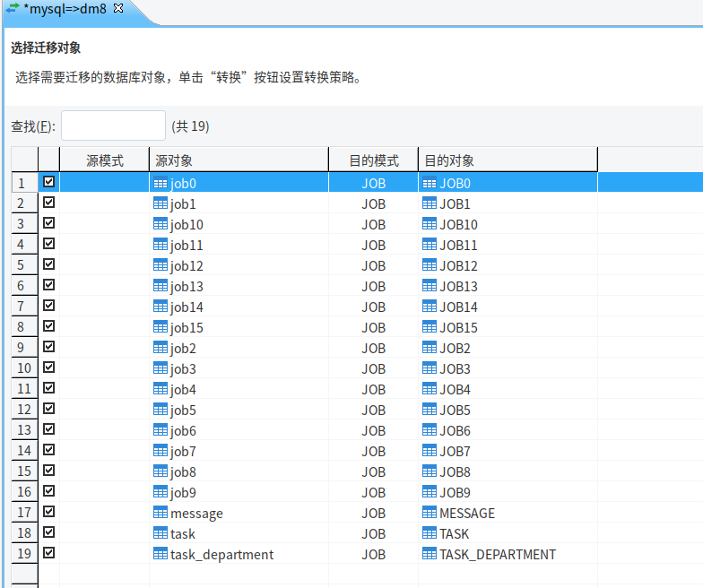Click the table icon beside target JOB9

tap(429, 492)
